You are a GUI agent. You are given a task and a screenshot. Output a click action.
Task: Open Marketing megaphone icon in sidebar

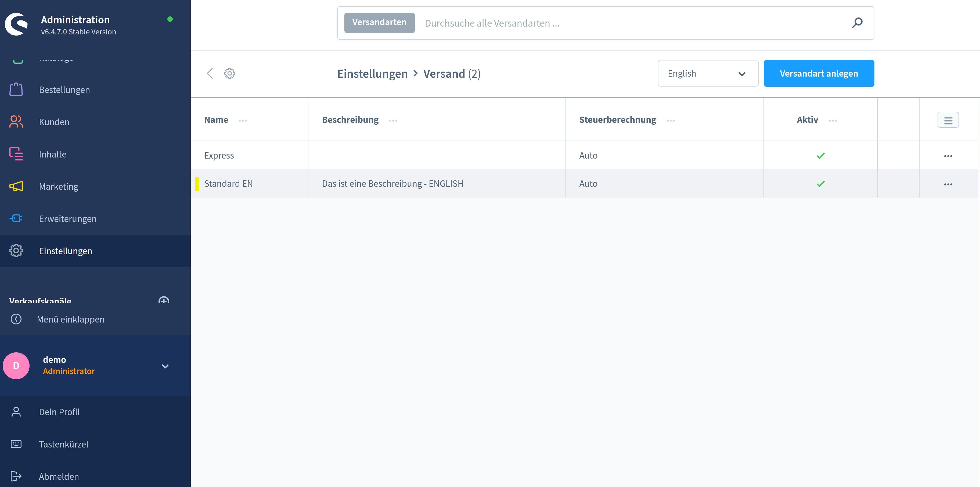coord(16,187)
